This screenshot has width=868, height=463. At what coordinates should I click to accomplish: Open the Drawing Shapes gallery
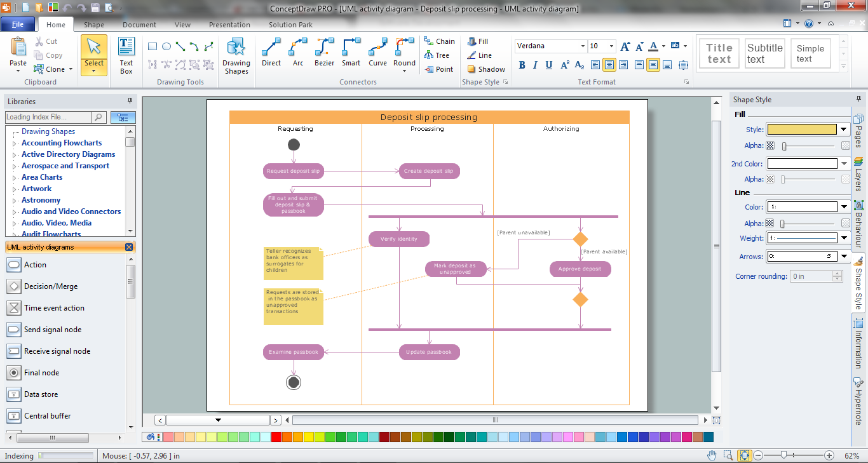pyautogui.click(x=236, y=56)
